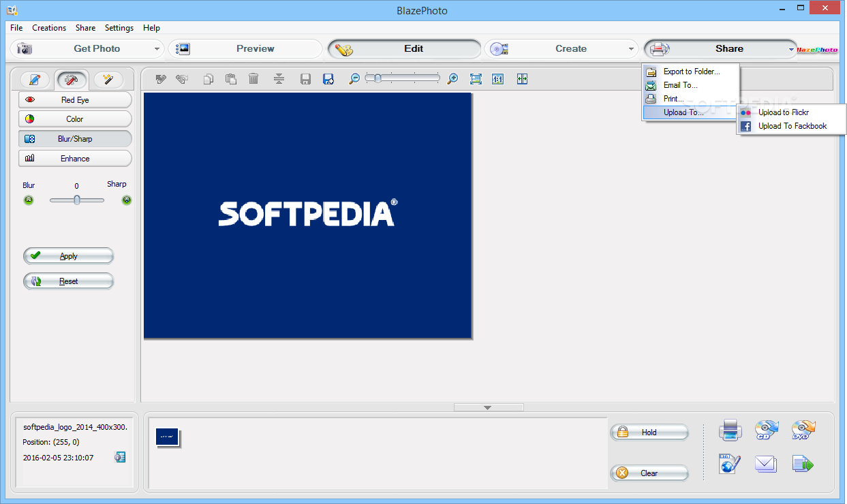Image resolution: width=847 pixels, height=504 pixels.
Task: Open the Create dropdown arrow
Action: coord(632,49)
